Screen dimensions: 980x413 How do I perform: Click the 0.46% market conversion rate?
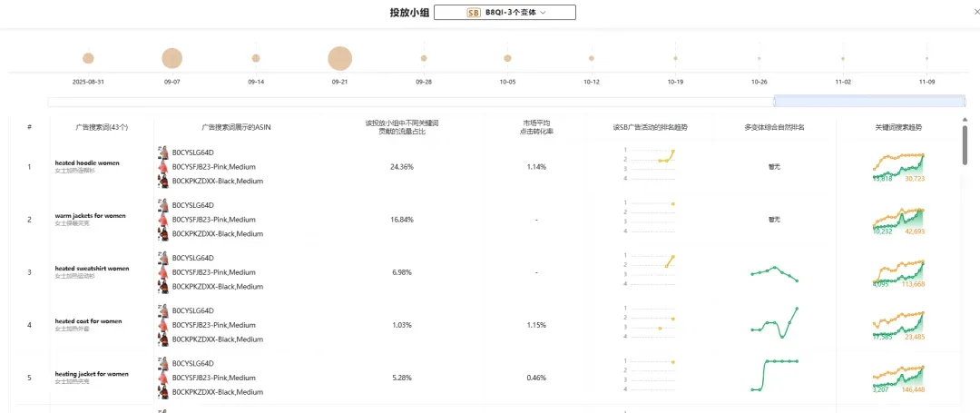tap(536, 378)
